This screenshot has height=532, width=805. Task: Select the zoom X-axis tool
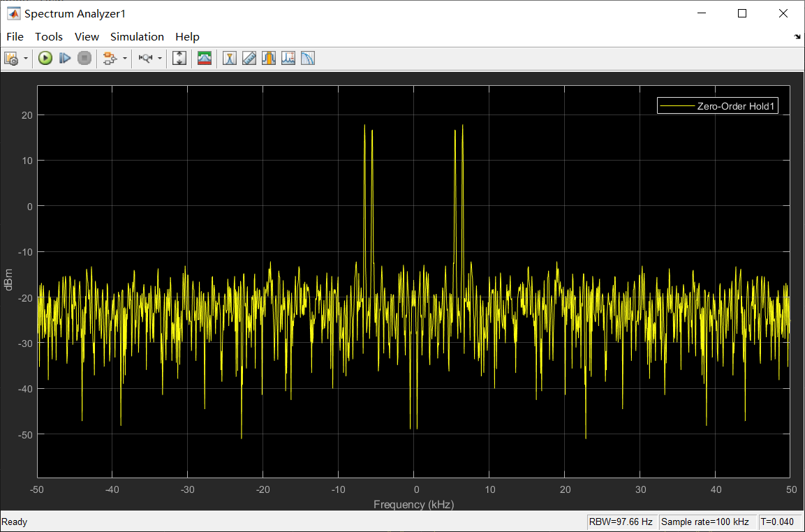click(145, 59)
